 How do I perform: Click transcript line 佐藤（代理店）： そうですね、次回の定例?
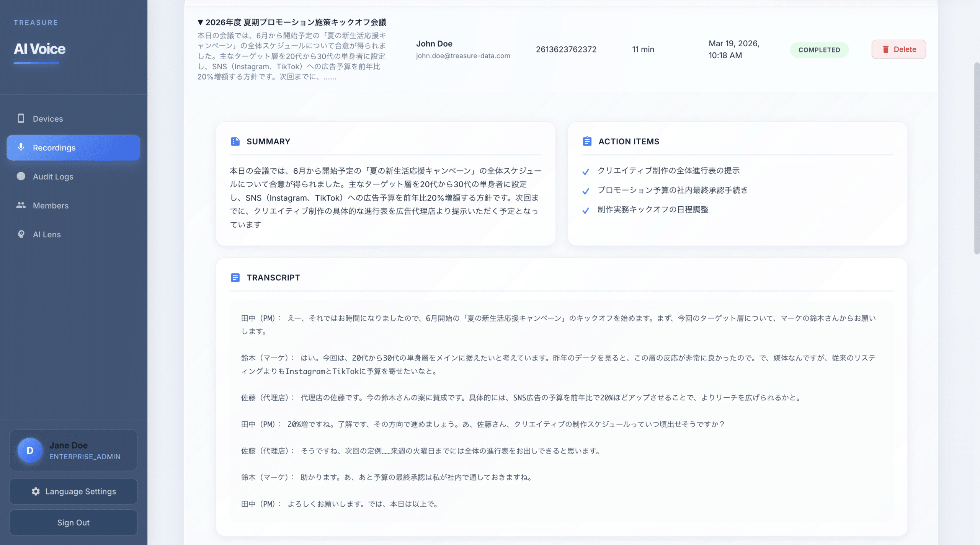(x=421, y=451)
